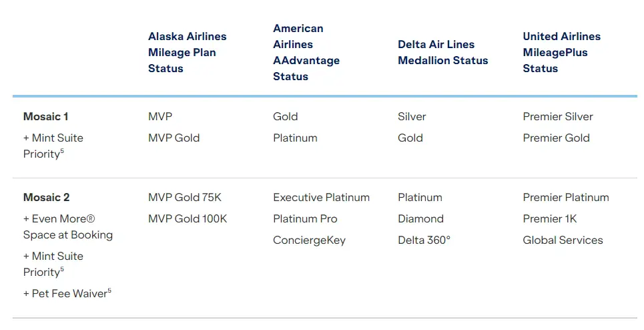Click the MVP Gold 75K cell
Image resolution: width=644 pixels, height=330 pixels.
[x=185, y=197]
